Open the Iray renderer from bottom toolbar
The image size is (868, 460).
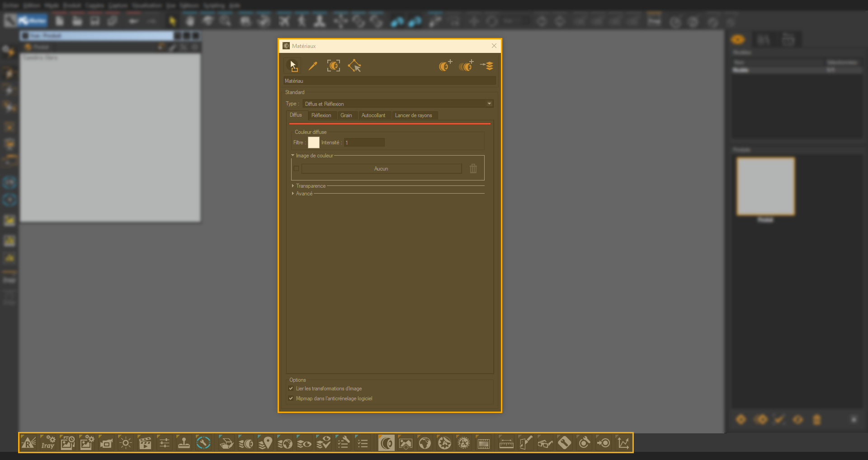click(x=47, y=443)
